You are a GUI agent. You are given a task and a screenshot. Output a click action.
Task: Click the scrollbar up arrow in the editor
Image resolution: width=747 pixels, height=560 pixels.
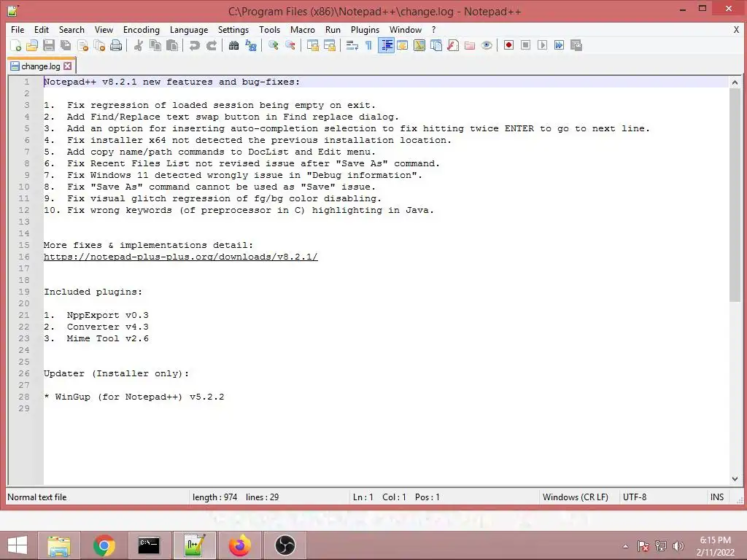(735, 82)
